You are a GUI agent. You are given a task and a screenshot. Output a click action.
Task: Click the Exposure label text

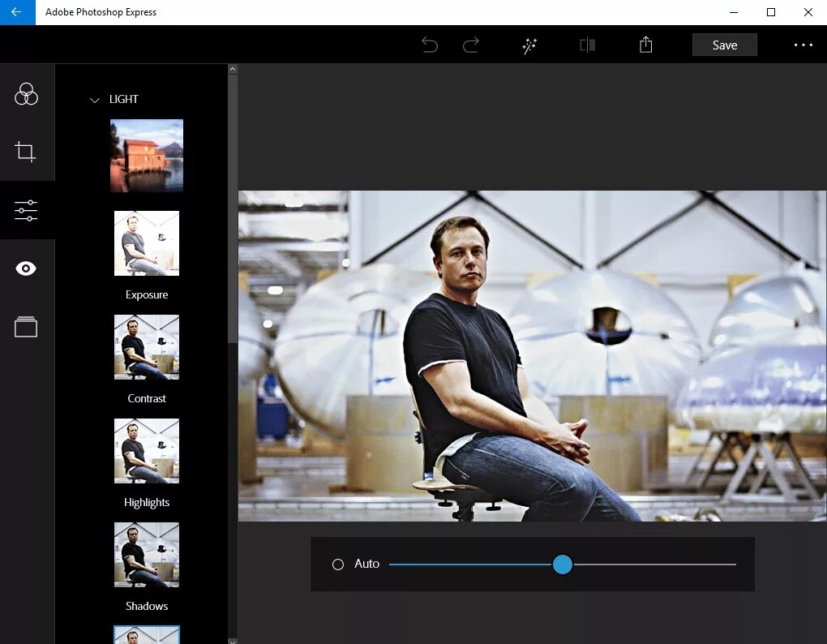tap(147, 295)
